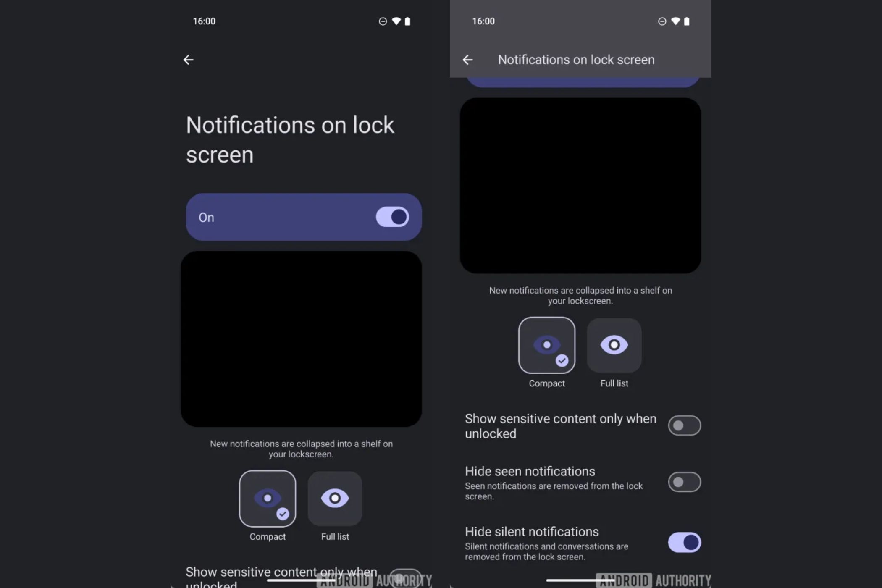This screenshot has width=882, height=588.
Task: Click the Wi-Fi signal icon in status bar
Action: (394, 20)
